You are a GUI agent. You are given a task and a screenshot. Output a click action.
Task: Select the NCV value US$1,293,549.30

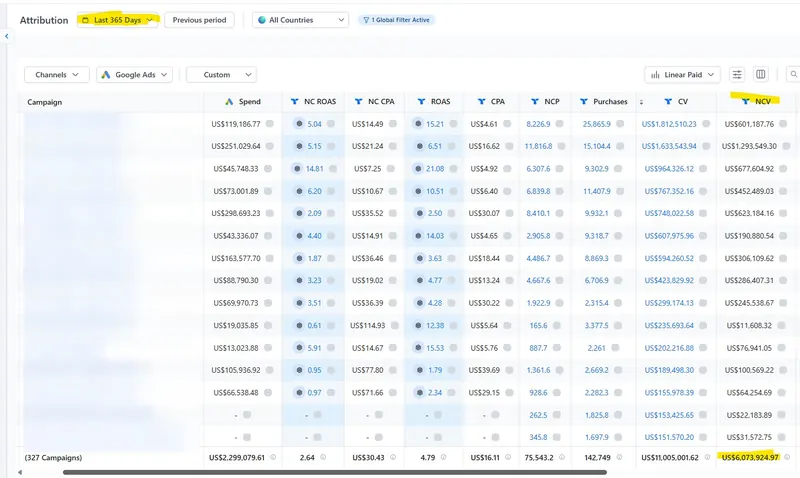point(749,146)
